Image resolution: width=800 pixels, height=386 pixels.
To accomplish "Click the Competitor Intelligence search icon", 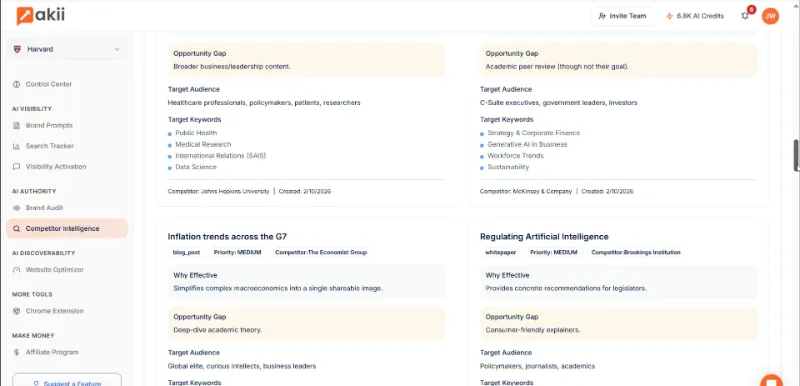I will point(16,228).
